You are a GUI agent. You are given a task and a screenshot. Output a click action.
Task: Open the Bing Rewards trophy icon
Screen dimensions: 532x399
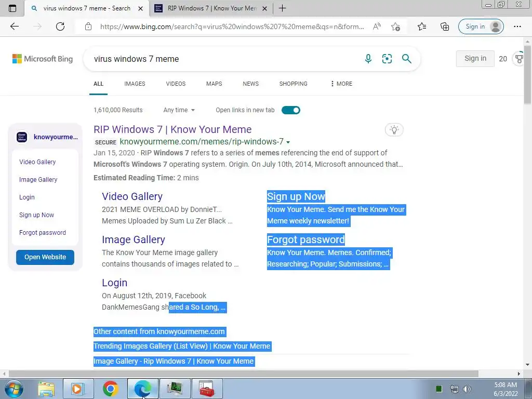[x=519, y=59]
